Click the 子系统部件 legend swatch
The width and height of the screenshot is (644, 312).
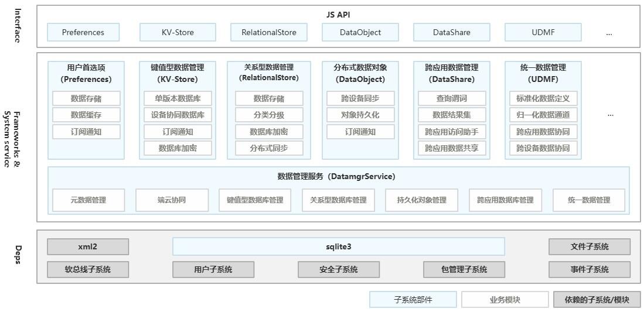(x=413, y=300)
